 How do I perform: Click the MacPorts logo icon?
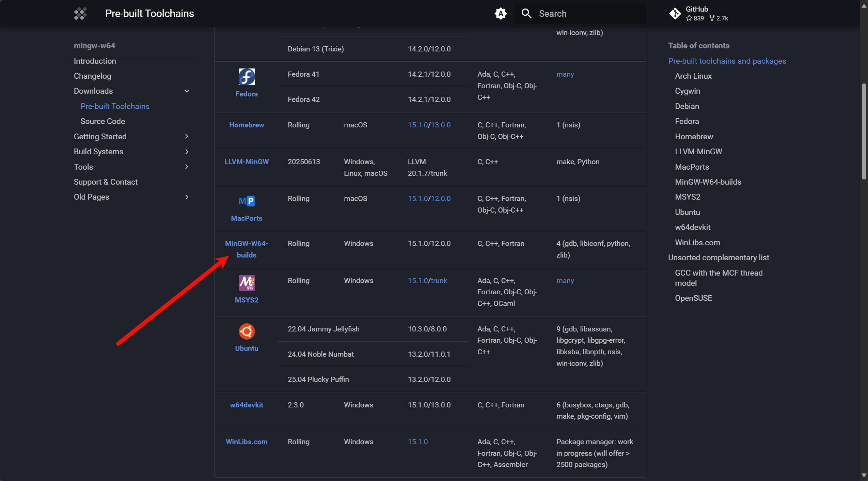coord(247,201)
